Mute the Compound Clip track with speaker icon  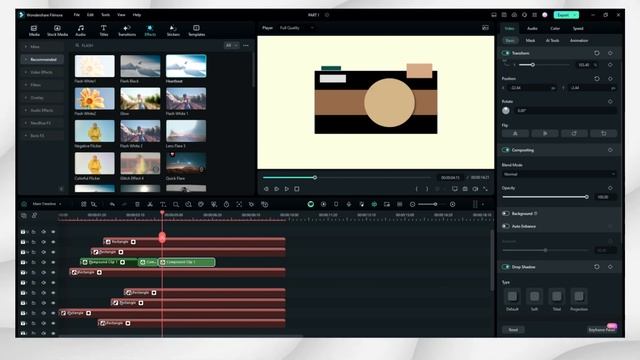pyautogui.click(x=43, y=262)
